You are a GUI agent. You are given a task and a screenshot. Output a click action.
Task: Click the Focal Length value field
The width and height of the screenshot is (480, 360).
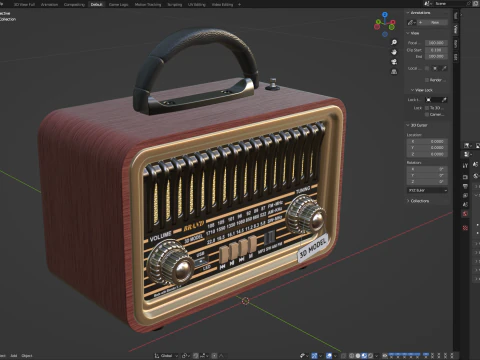[x=436, y=43]
